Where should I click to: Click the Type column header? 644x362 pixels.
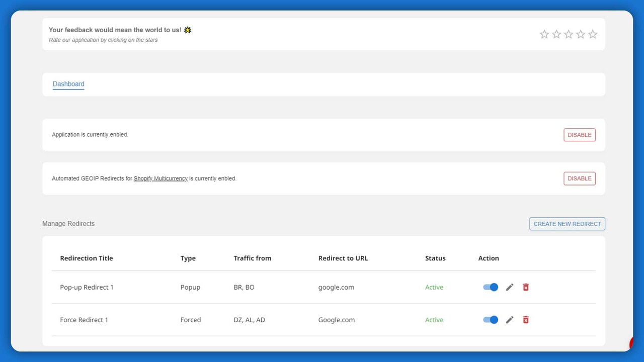click(x=188, y=258)
